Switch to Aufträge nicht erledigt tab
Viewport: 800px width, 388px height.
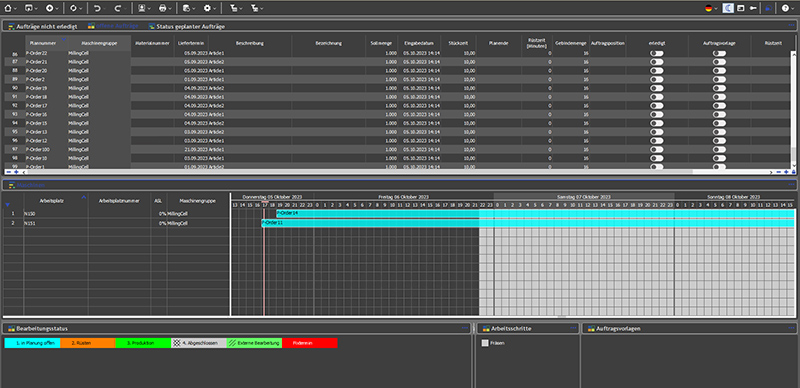click(x=43, y=26)
